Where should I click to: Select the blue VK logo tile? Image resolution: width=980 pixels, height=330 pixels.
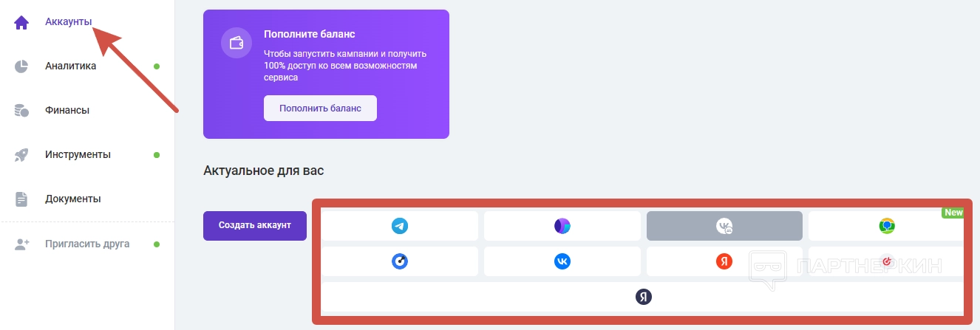562,261
